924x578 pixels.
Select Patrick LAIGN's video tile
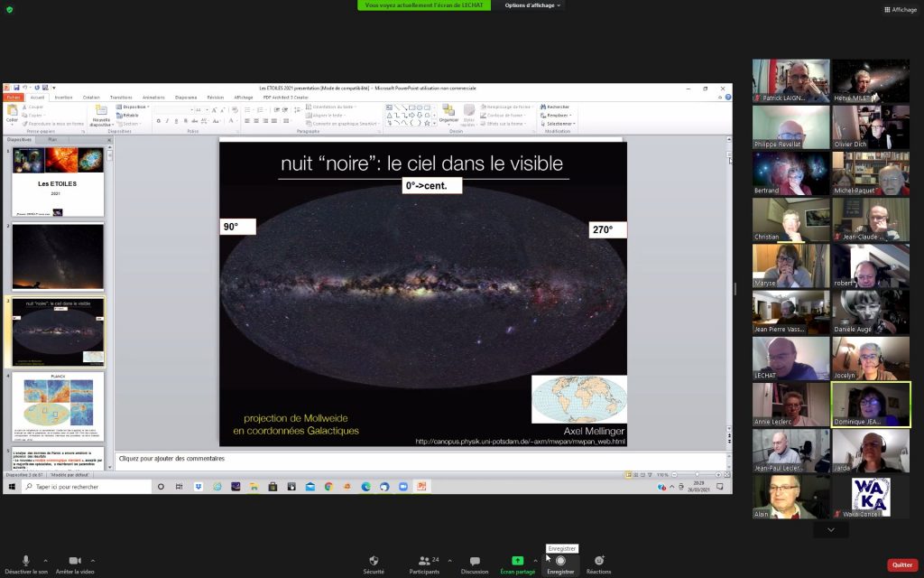790,80
